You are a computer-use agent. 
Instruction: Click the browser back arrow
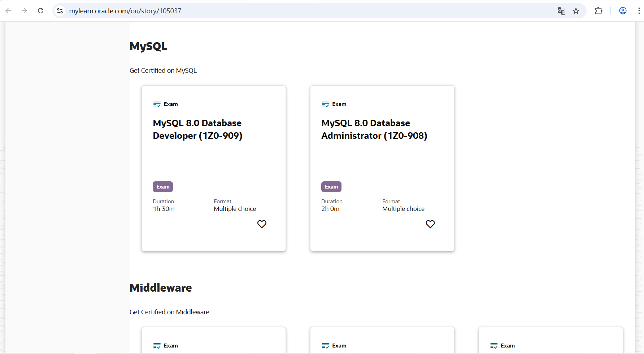[8, 11]
